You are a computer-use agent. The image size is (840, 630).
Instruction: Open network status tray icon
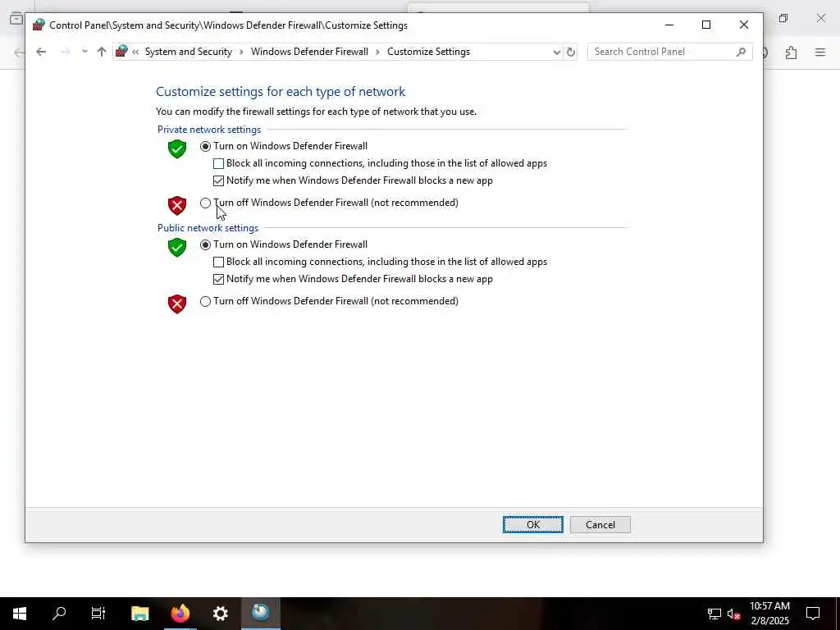[714, 614]
